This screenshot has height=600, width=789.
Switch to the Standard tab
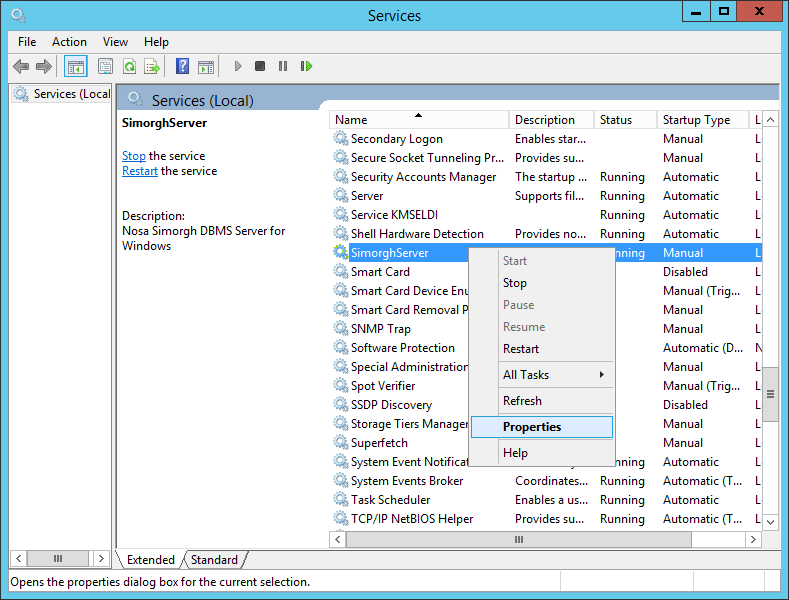(214, 560)
